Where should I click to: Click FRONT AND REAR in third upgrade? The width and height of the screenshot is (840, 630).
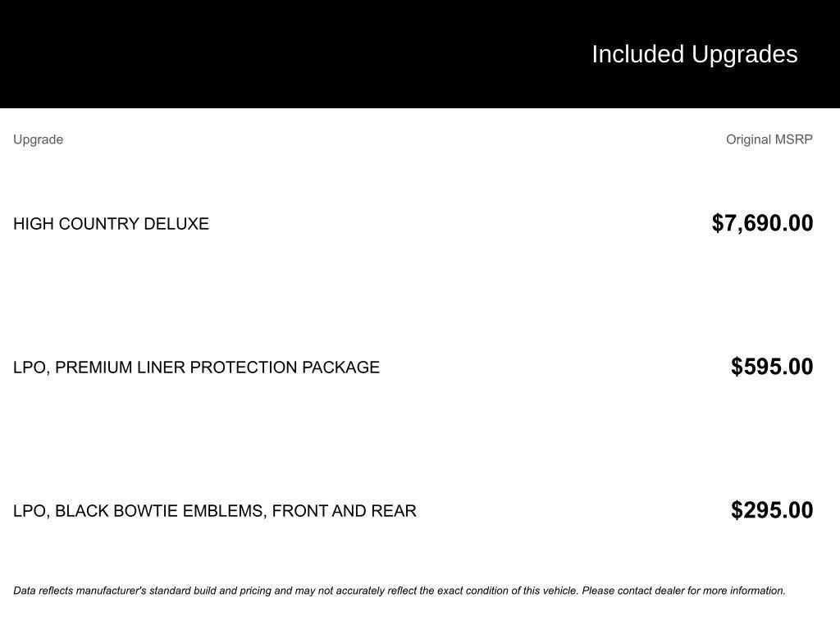coord(344,511)
